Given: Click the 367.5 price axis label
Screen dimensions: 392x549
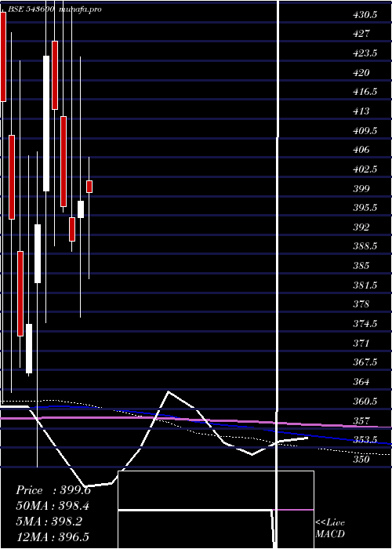Looking at the screenshot, I should click(365, 362).
